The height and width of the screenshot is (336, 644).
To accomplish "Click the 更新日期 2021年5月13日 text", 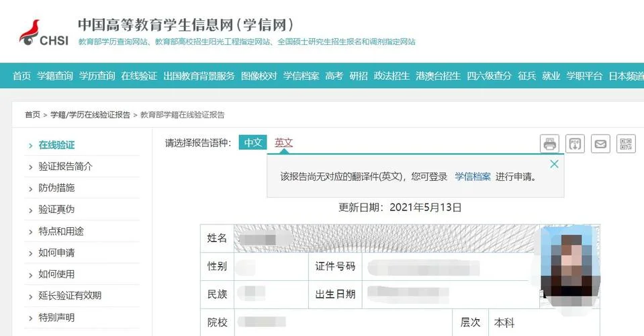I will tap(400, 208).
